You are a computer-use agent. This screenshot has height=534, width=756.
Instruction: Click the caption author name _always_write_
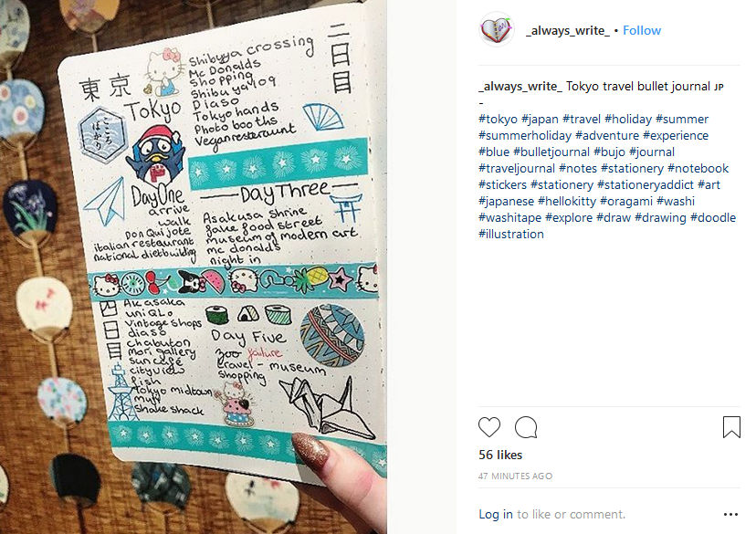point(520,87)
